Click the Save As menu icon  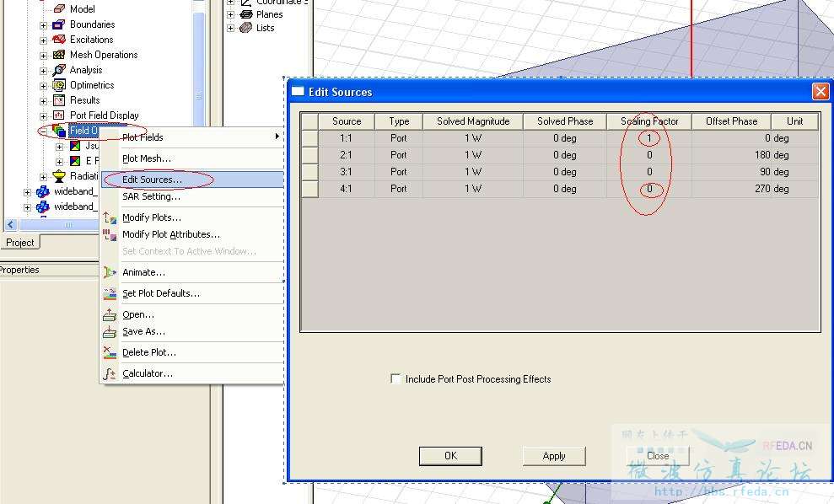110,332
